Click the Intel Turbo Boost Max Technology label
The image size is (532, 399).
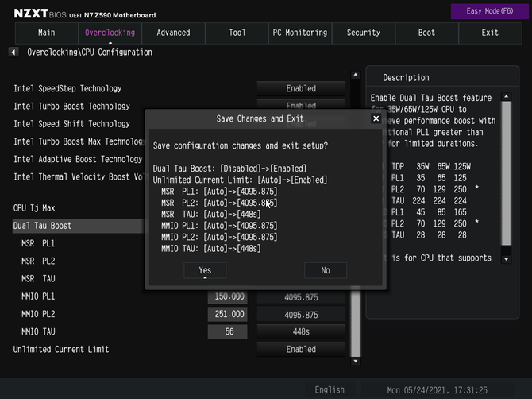pos(79,141)
